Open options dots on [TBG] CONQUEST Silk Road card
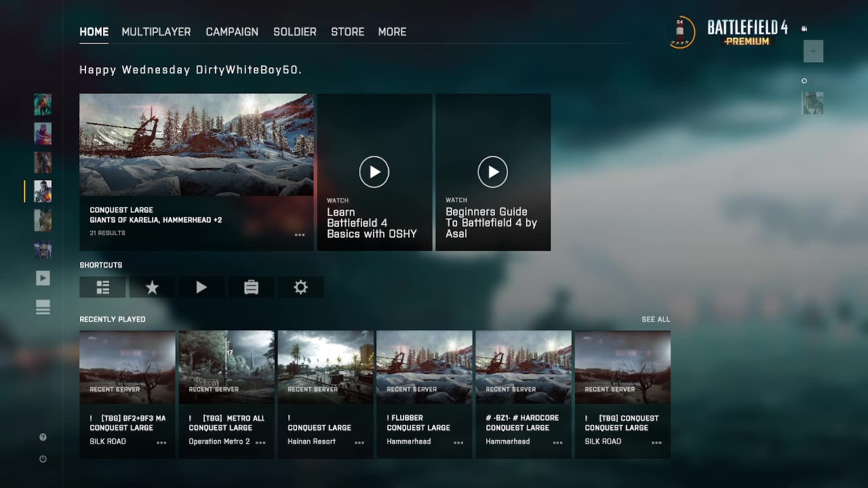The height and width of the screenshot is (488, 868). [656, 443]
